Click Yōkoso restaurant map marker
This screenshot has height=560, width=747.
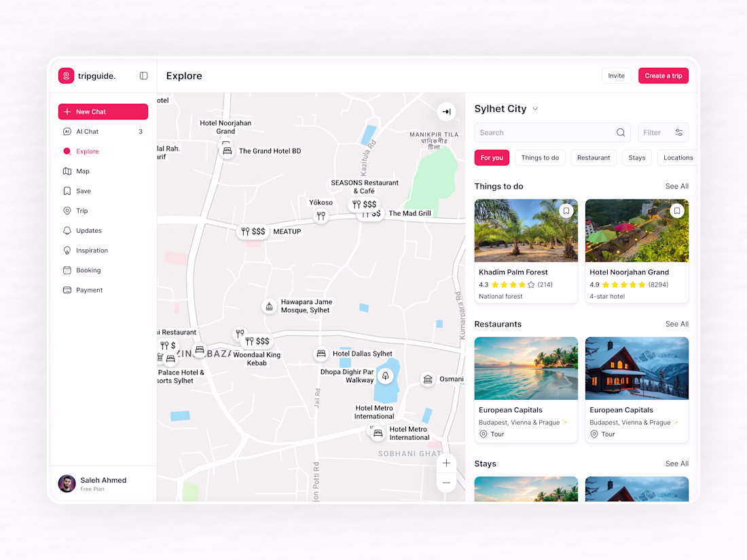click(x=321, y=216)
